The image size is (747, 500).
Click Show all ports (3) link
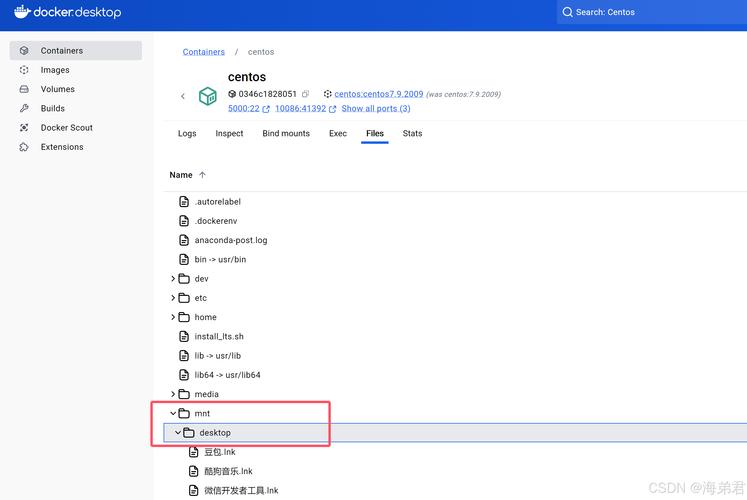[375, 108]
